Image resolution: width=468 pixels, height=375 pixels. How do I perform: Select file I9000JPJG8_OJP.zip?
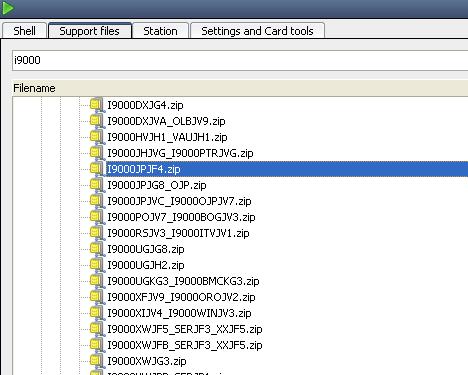pyautogui.click(x=157, y=185)
